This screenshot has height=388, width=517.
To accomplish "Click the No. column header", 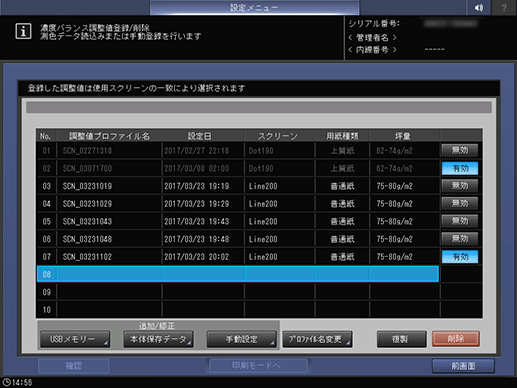I will click(x=45, y=136).
